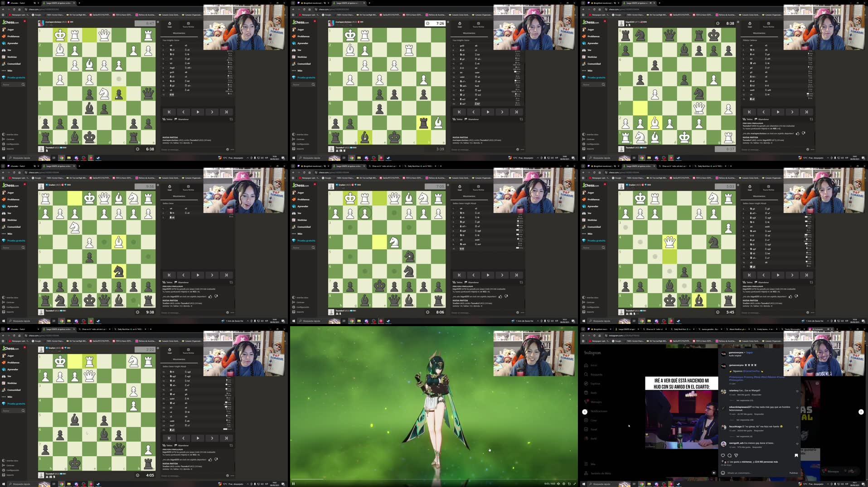Pause the fullscreen character video

click(x=293, y=483)
